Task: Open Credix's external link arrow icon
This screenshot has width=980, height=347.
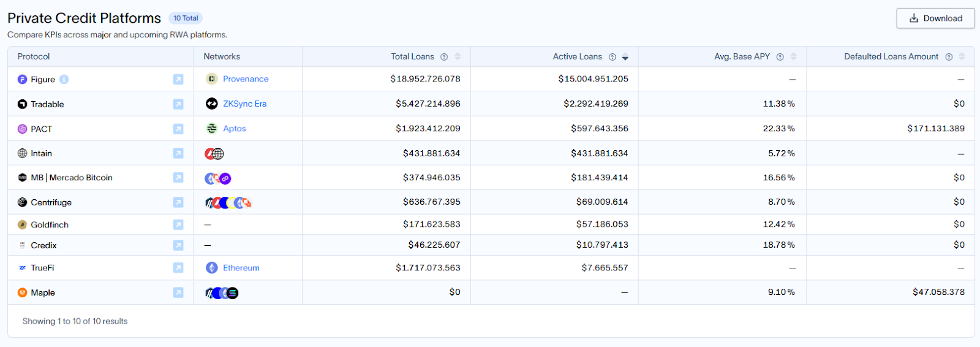Action: point(178,245)
